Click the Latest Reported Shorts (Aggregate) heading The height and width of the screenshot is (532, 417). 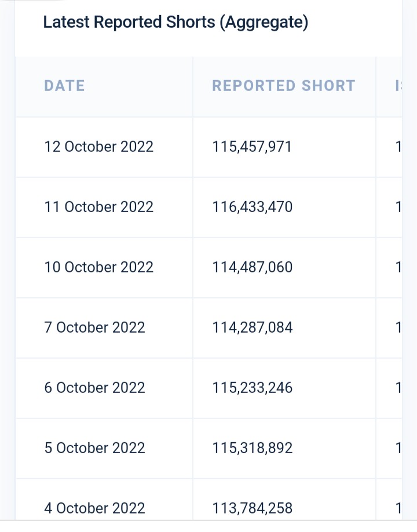pos(175,23)
